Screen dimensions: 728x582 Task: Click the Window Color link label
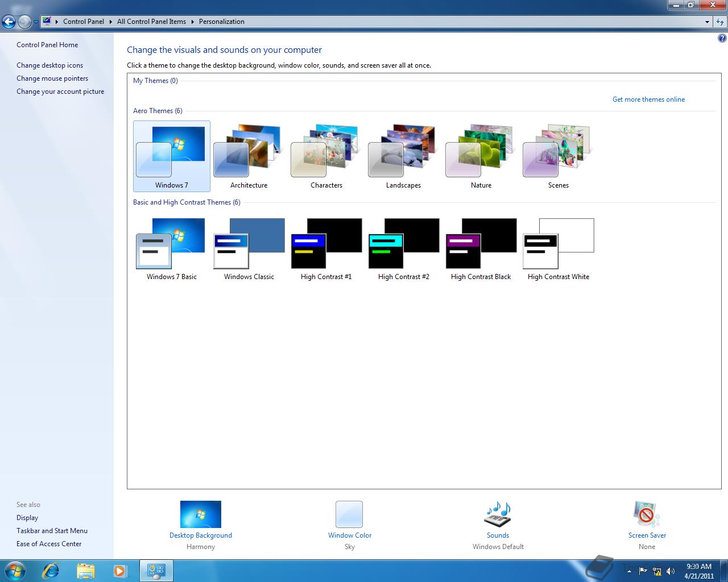pyautogui.click(x=350, y=535)
